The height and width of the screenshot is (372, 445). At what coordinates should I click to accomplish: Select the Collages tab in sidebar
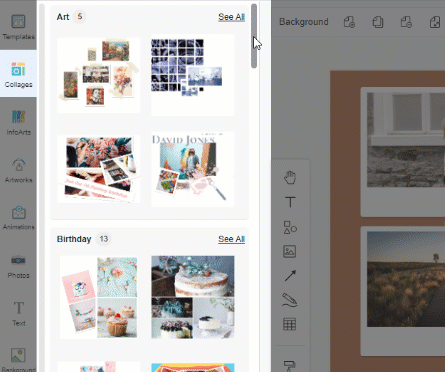pos(18,74)
